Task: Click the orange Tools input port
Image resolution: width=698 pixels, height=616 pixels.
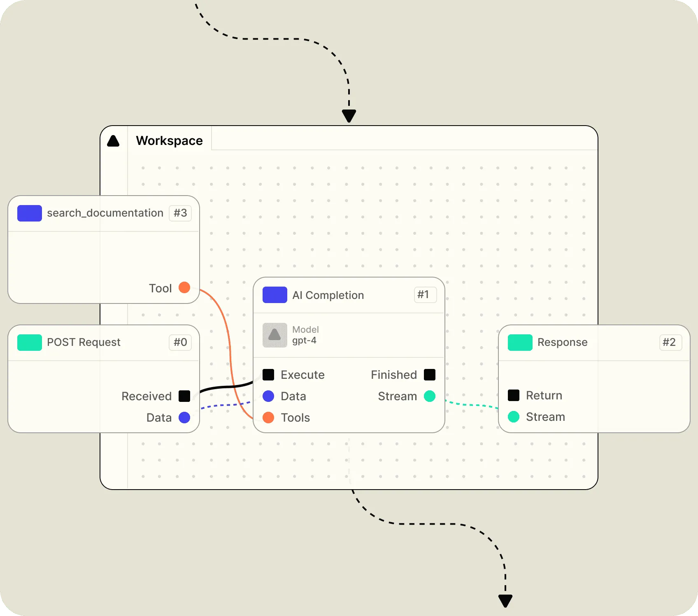Action: [268, 418]
